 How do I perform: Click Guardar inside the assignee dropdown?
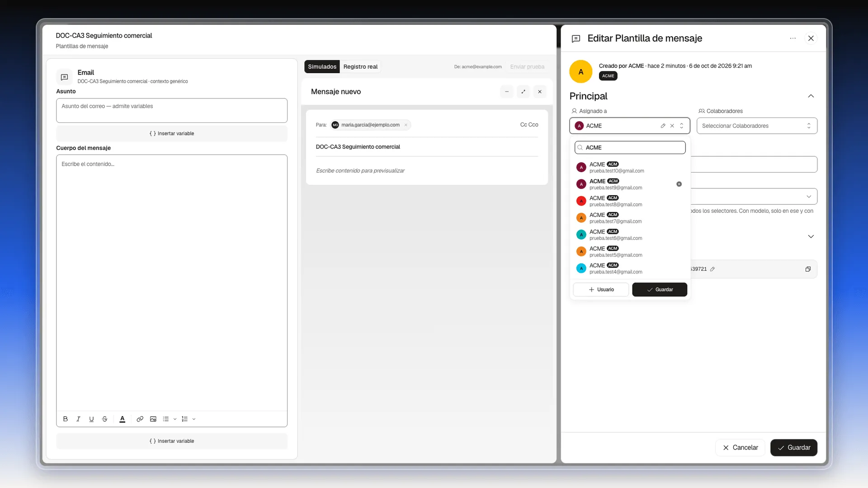tap(660, 290)
